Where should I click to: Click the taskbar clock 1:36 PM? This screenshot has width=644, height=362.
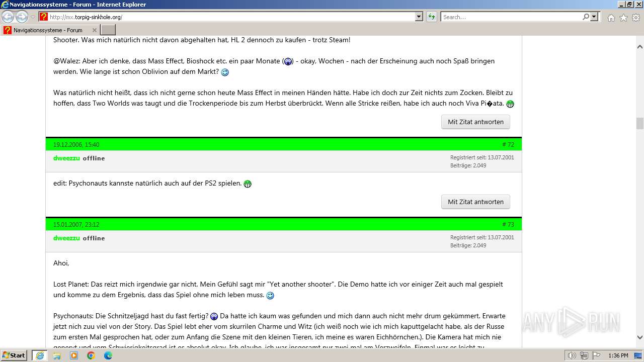click(618, 355)
